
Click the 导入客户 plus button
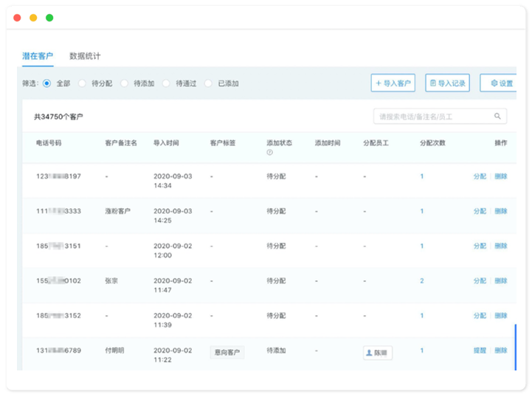click(393, 83)
